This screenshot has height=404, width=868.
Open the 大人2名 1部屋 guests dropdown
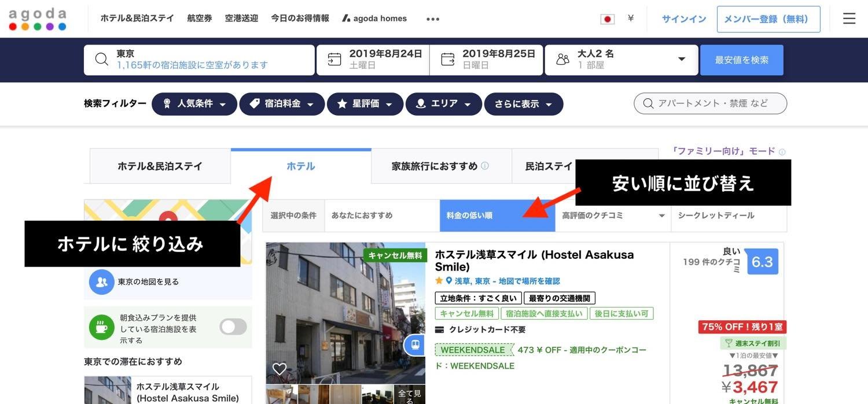coord(621,60)
